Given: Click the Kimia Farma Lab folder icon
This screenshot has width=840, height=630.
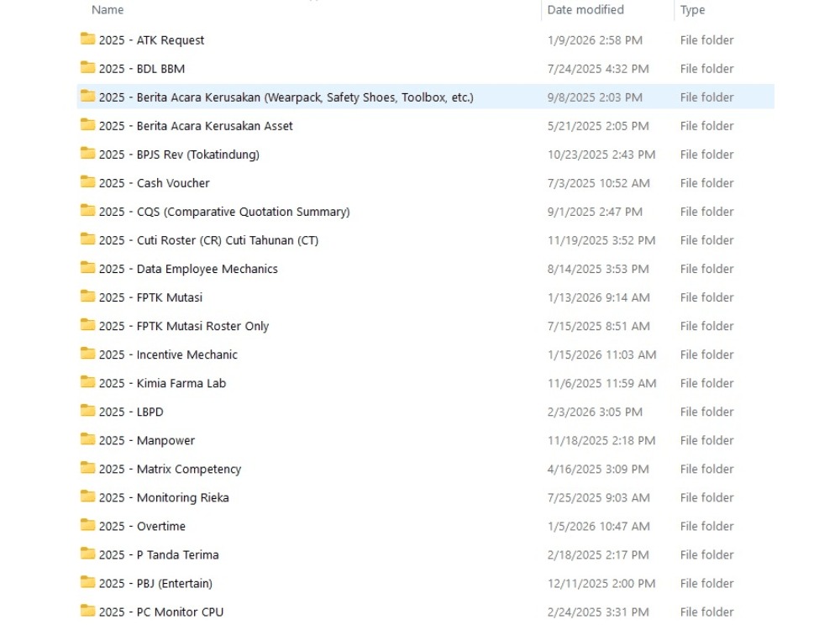Looking at the screenshot, I should click(88, 382).
